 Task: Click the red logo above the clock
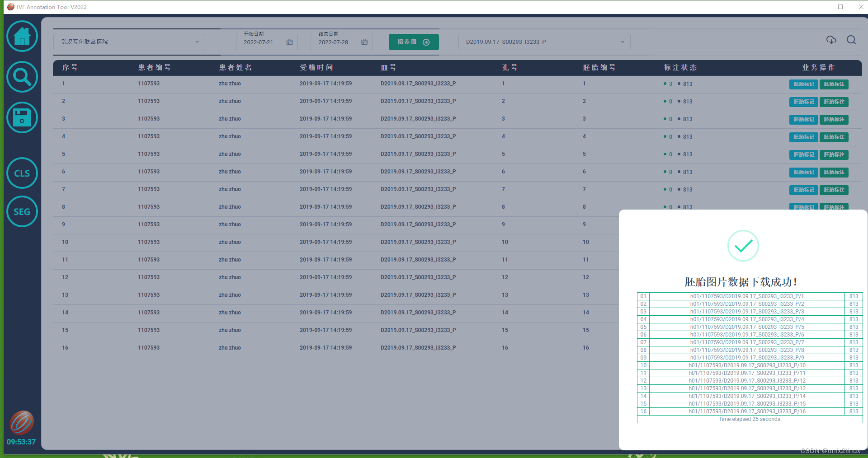tap(22, 422)
